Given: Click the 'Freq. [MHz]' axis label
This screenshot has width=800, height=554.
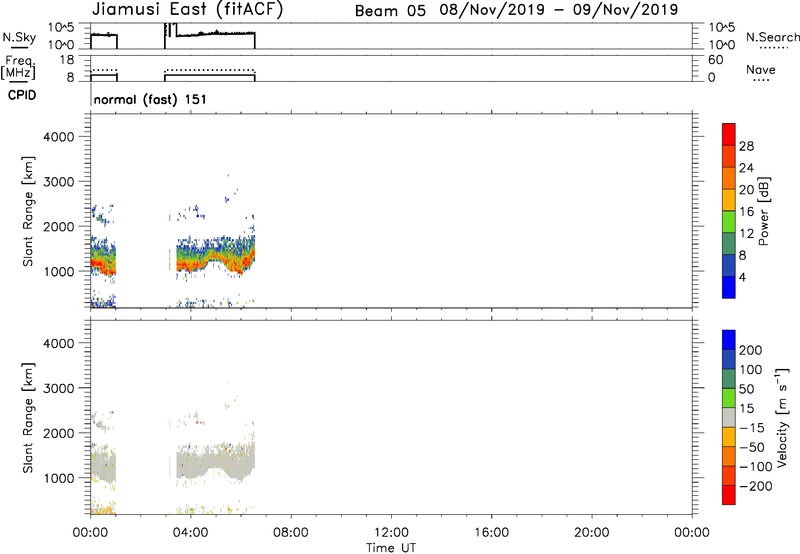Looking at the screenshot, I should (x=18, y=67).
